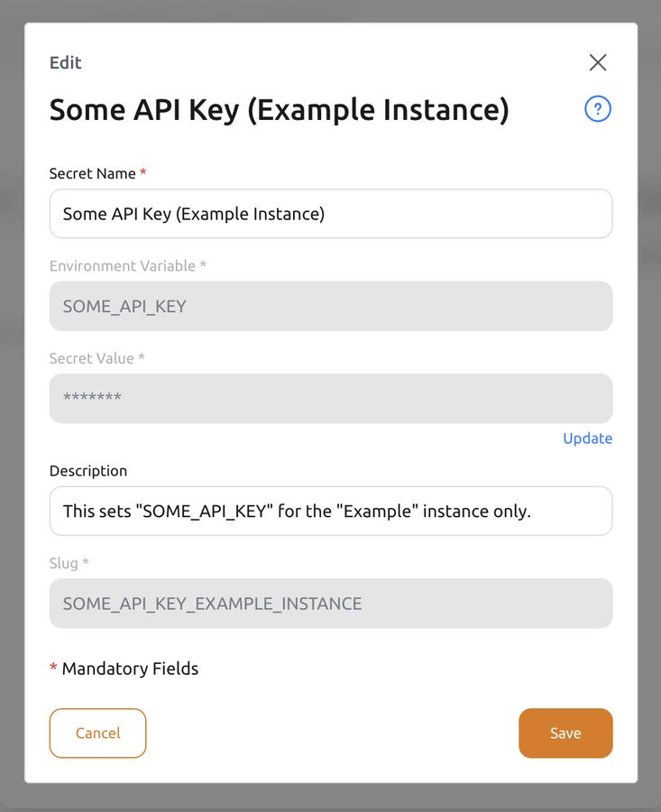Click the "Secret Value" label text

[x=91, y=358]
